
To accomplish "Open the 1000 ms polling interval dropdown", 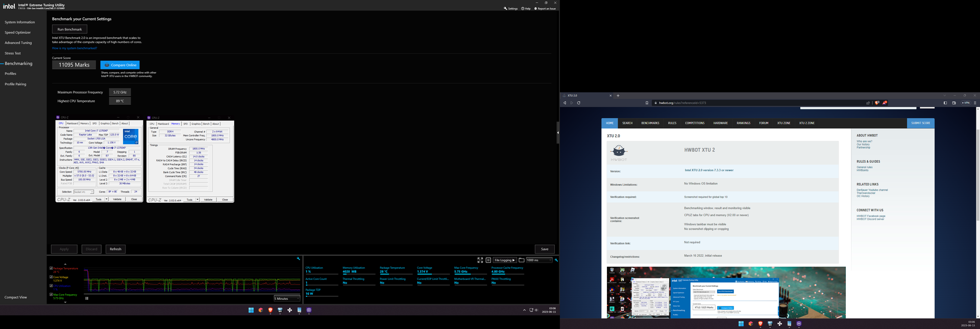I will coord(539,260).
